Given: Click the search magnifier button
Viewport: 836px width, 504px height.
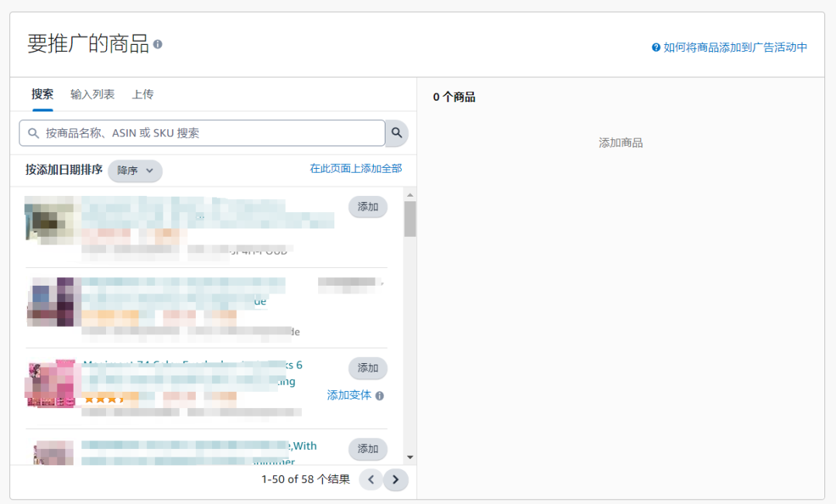Looking at the screenshot, I should point(396,132).
